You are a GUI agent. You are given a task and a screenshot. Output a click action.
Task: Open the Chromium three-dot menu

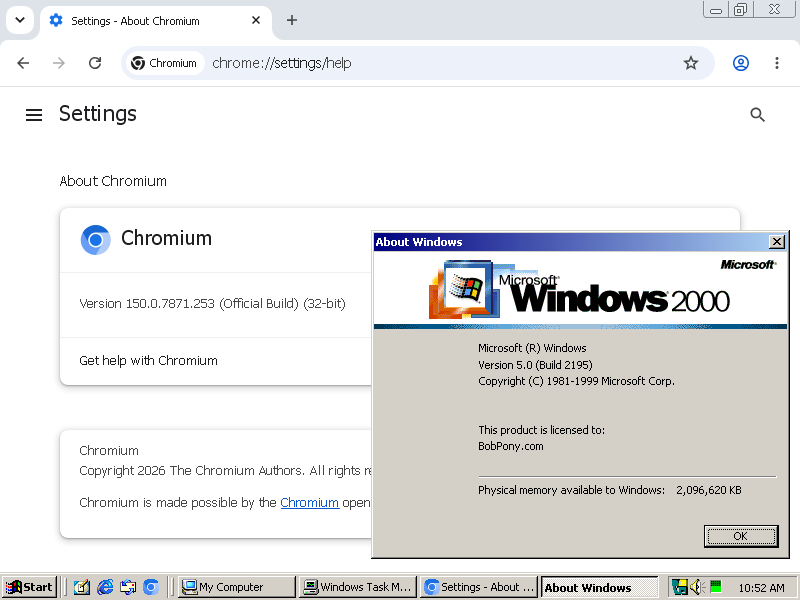coord(777,63)
